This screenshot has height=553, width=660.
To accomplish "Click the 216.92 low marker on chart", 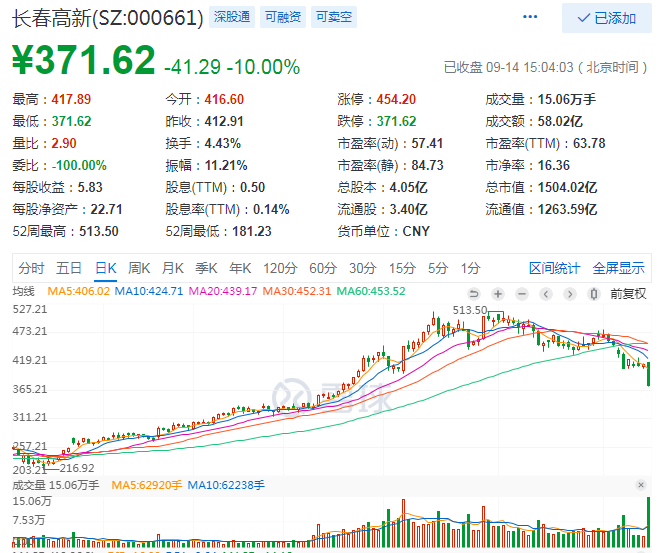I will tap(77, 468).
